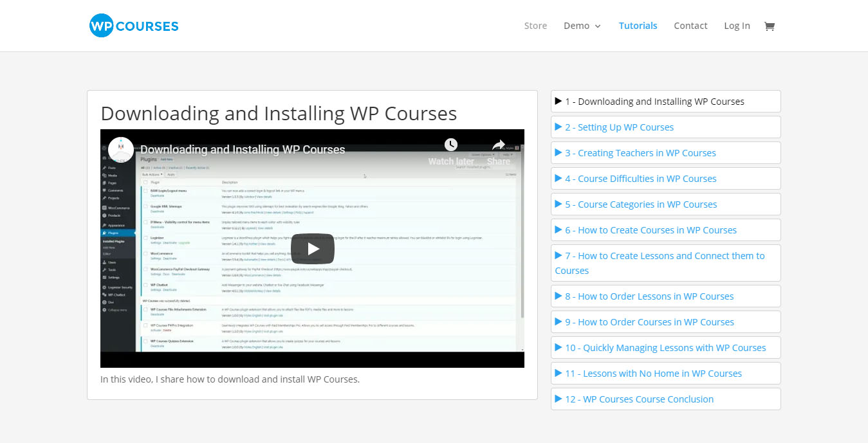Click the Log In link

tap(737, 26)
